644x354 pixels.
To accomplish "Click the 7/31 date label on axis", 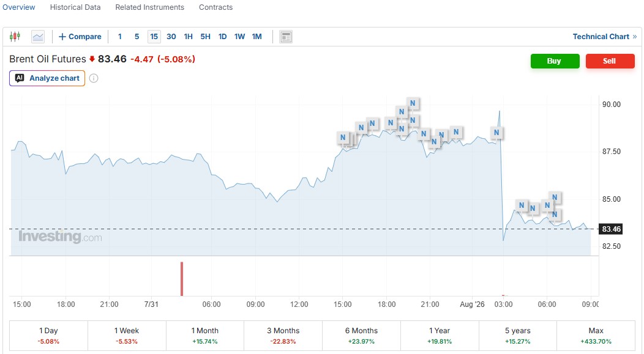I will 151,304.
